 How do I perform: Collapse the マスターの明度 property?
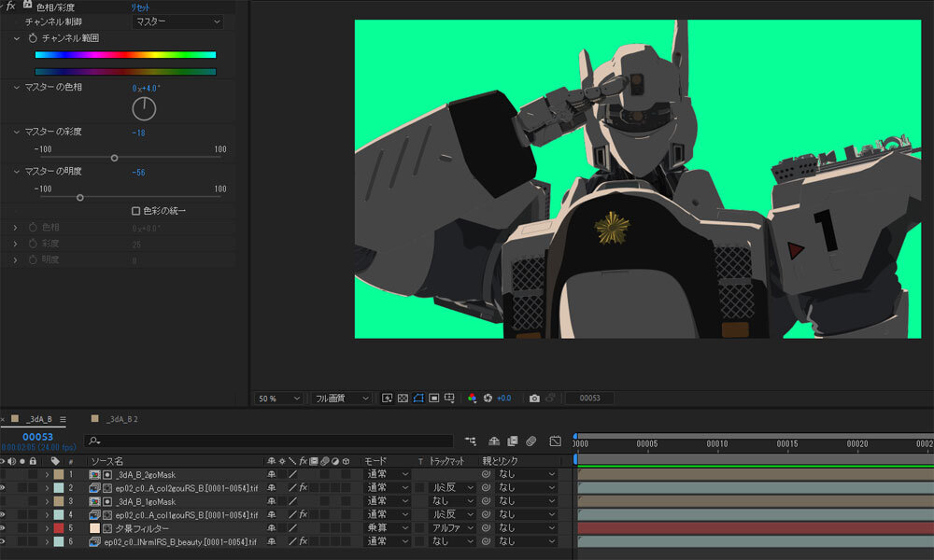coord(16,172)
